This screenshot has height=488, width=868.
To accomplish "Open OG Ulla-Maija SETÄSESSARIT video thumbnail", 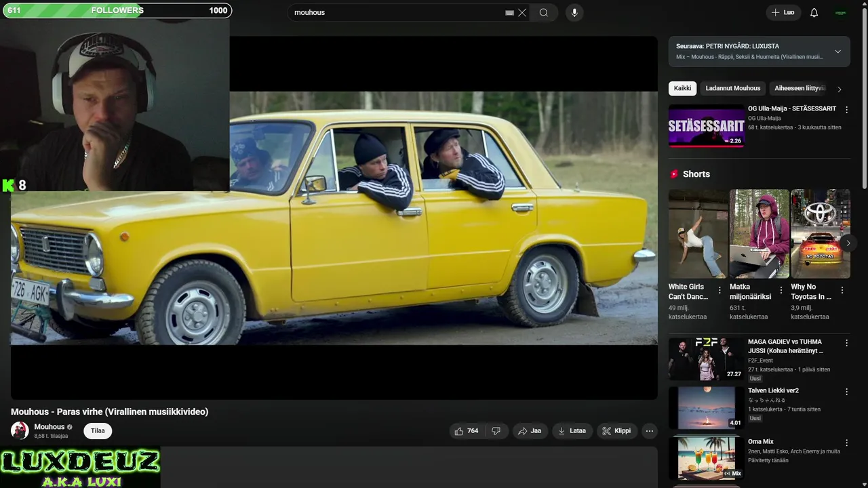I will [706, 125].
